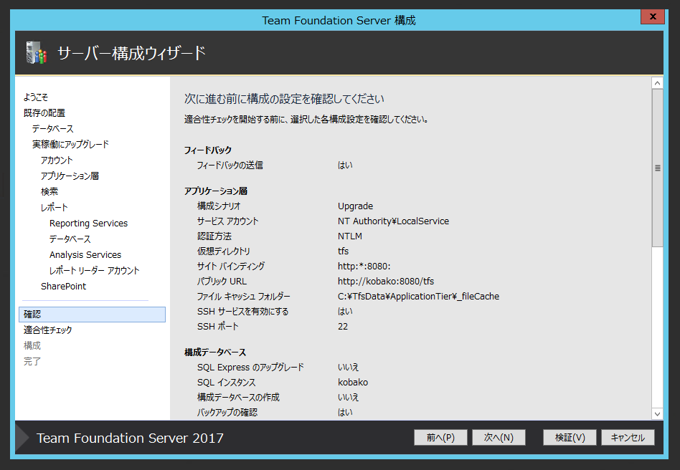680x470 pixels.
Task: Click the Team Foundation Server 2017 footer text
Action: pos(130,438)
